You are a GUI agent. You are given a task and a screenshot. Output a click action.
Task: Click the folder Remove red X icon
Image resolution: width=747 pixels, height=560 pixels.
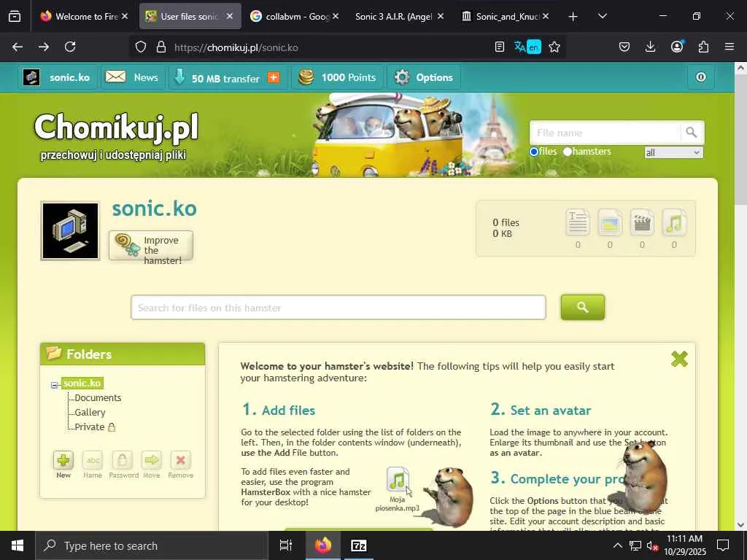(x=181, y=460)
